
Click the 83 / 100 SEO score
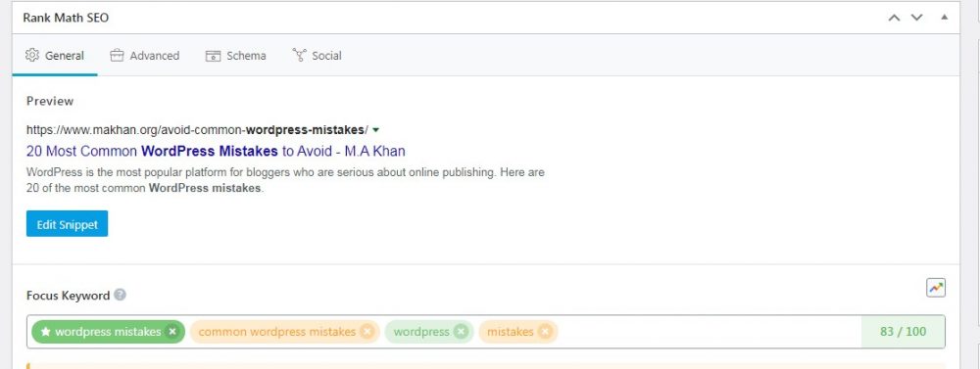(904, 332)
